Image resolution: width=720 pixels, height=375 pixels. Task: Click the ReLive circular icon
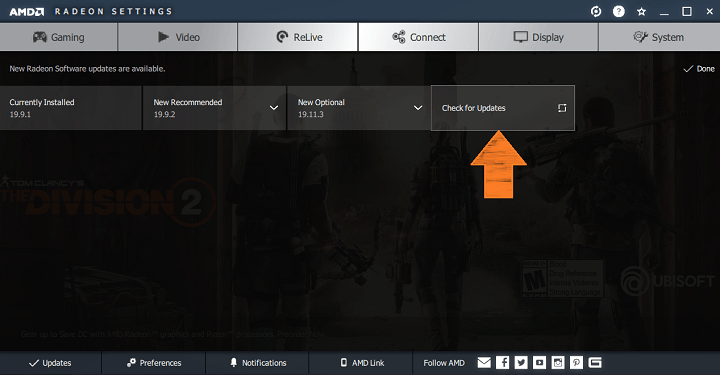coord(282,37)
